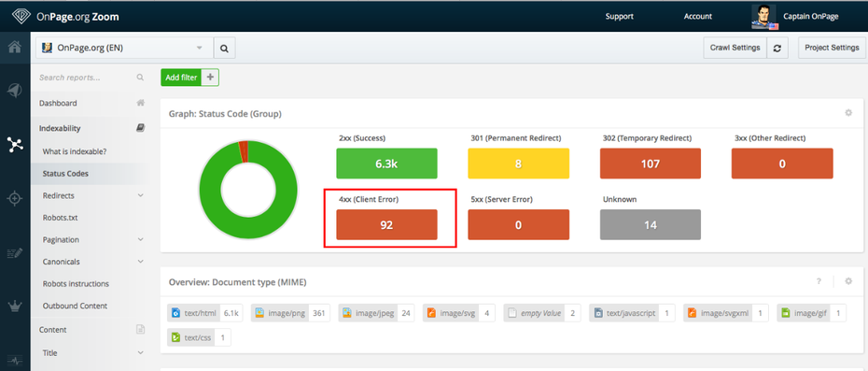This screenshot has width=868, height=371.
Task: Click help question mark in MIME overview
Action: click(819, 281)
